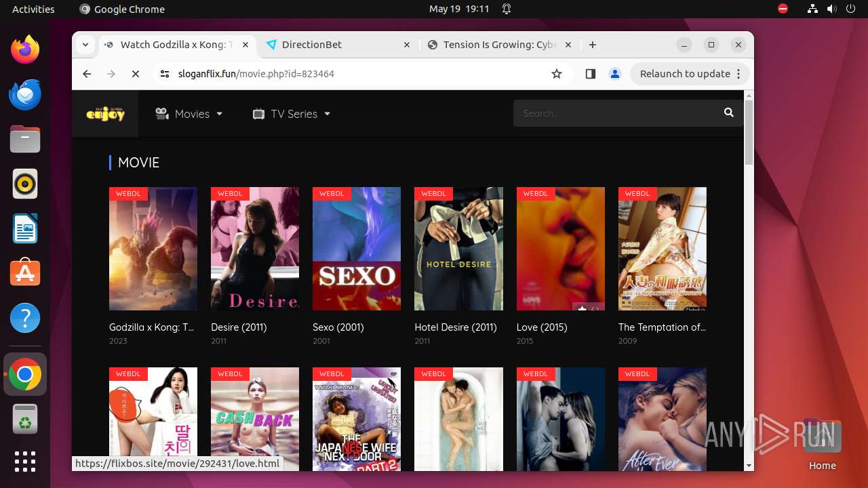This screenshot has width=868, height=488.
Task: Open the Chrome side panel
Action: (x=590, y=74)
